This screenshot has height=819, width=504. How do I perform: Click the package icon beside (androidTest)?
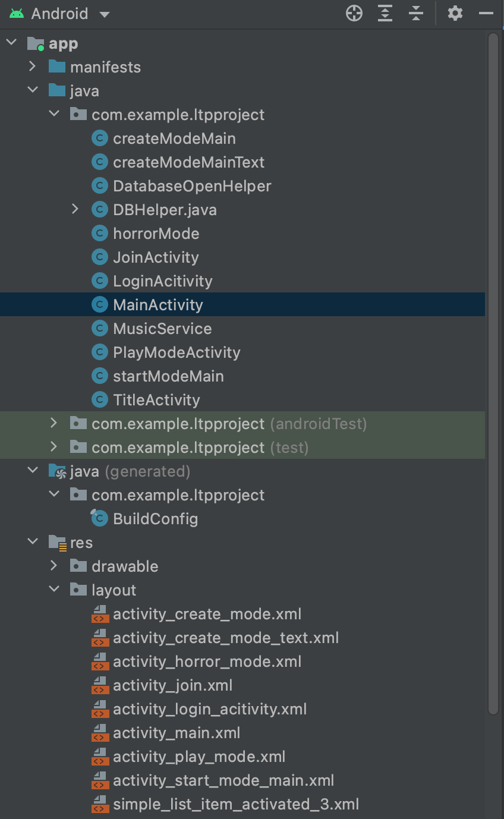tap(78, 423)
